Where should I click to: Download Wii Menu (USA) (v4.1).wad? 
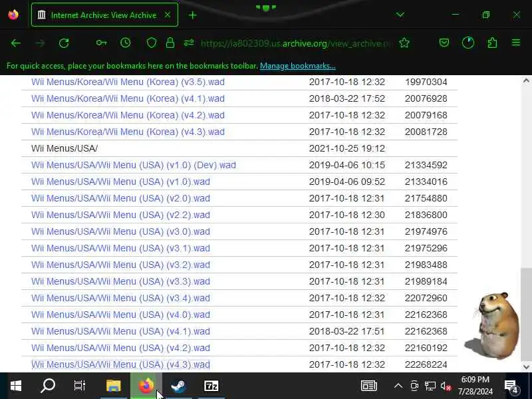(121, 331)
